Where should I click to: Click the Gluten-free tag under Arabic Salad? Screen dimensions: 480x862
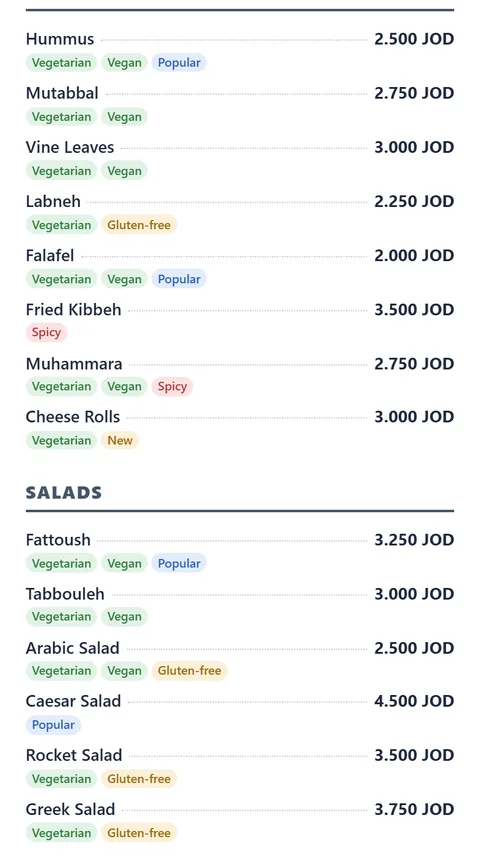(x=189, y=671)
